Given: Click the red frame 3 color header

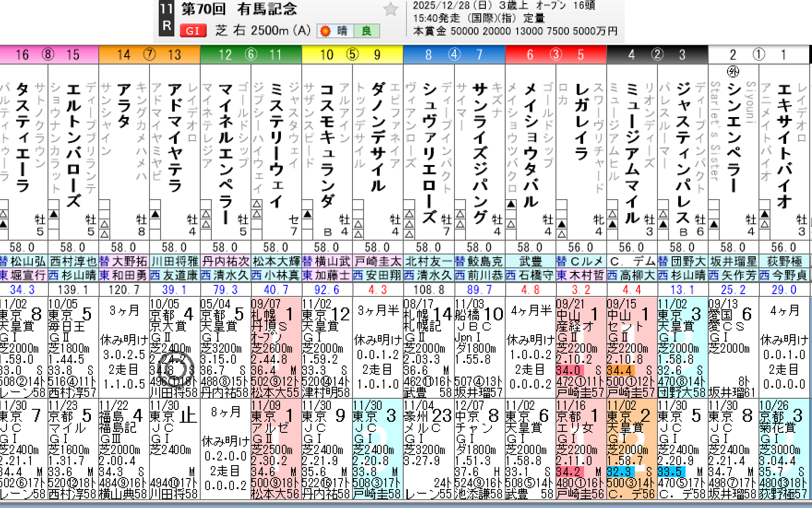Looking at the screenshot, I should (555, 55).
